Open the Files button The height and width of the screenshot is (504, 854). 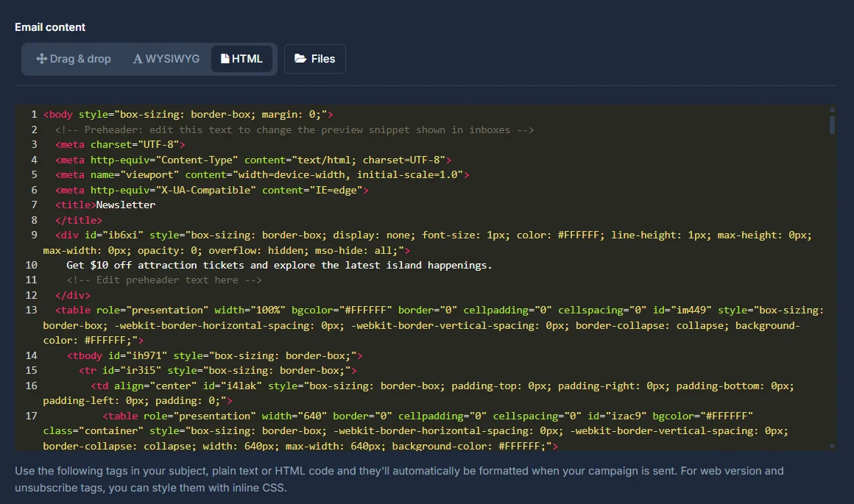point(315,59)
